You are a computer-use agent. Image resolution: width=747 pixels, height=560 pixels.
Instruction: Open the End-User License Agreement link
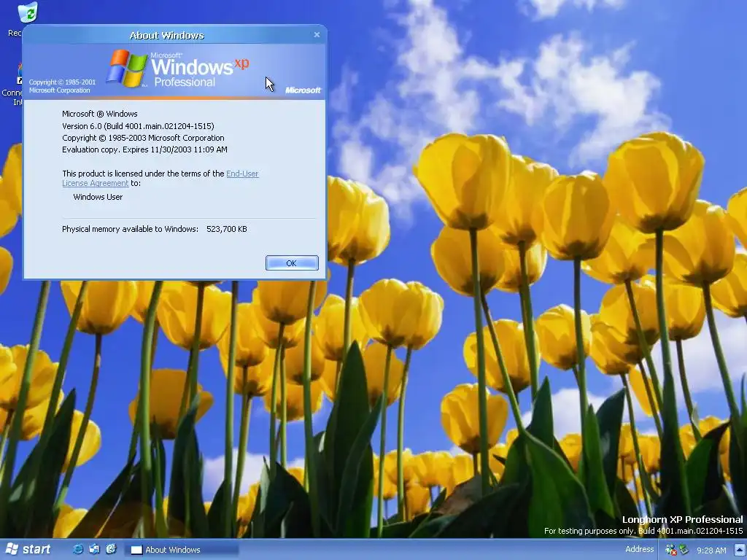click(242, 174)
